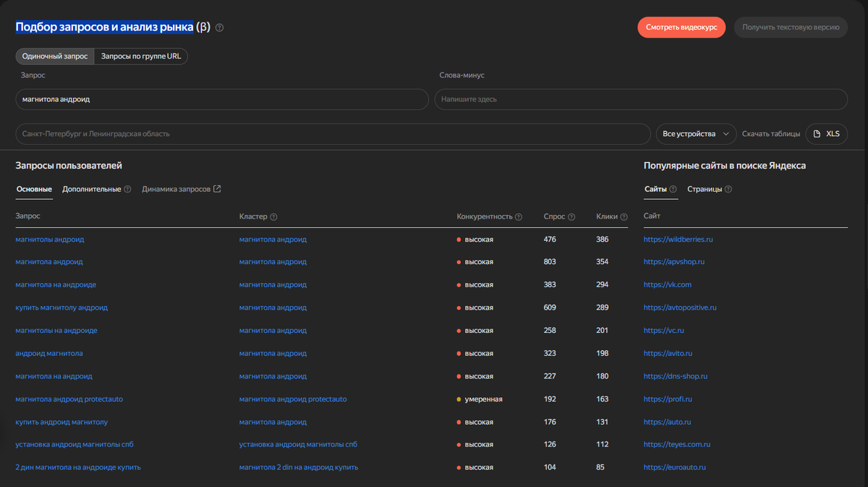Open site link https://avtopositive.ru
Image resolution: width=868 pixels, height=487 pixels.
[680, 308]
